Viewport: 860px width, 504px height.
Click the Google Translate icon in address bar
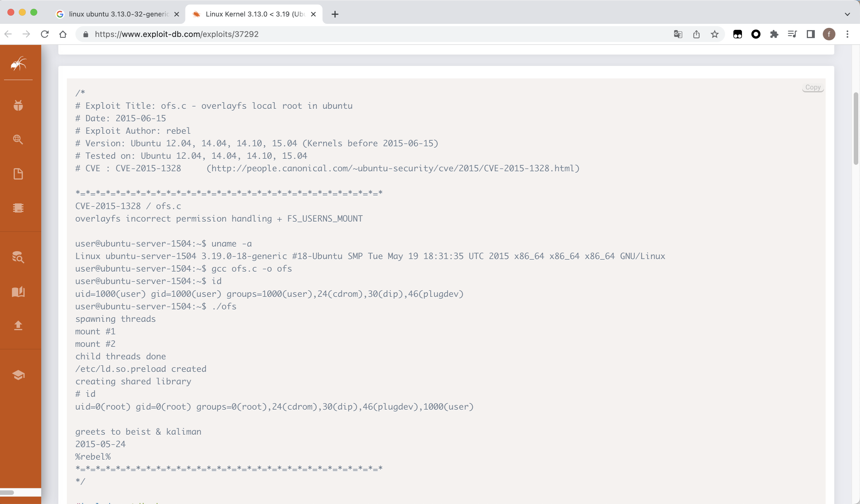coord(678,34)
